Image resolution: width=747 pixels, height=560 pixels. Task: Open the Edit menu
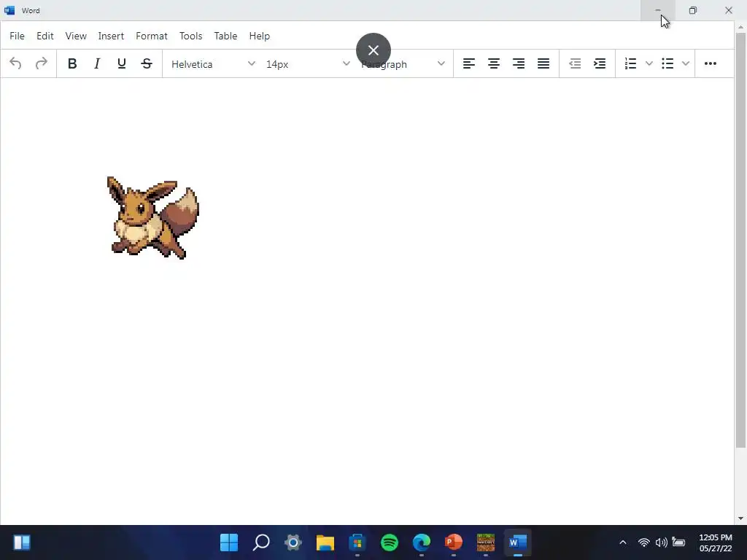pyautogui.click(x=44, y=36)
